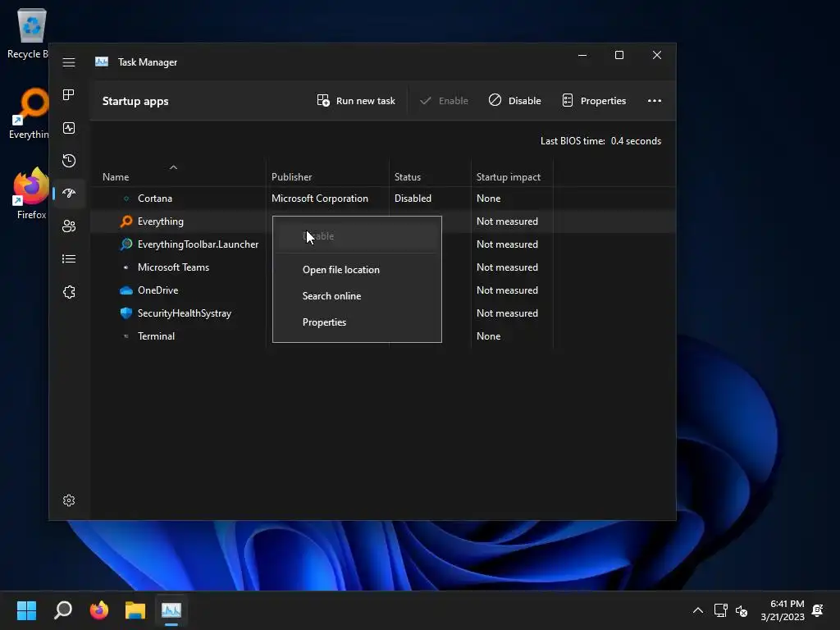Select the Startup apps sidebar icon
The height and width of the screenshot is (630, 840).
69,194
